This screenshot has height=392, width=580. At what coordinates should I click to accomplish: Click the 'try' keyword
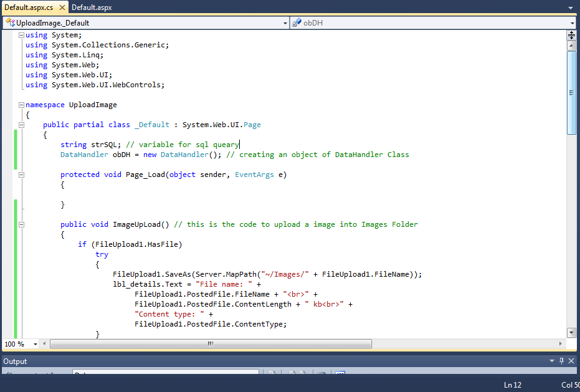click(x=102, y=254)
